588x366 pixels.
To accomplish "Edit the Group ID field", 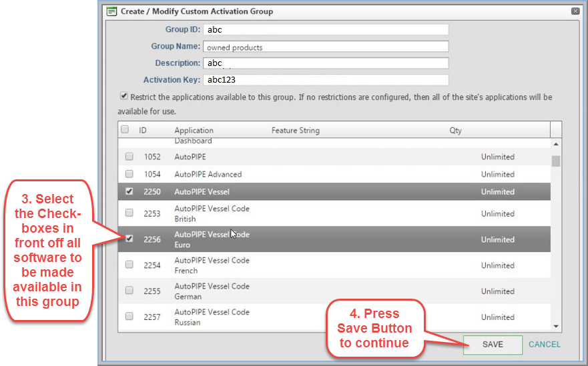I will (x=326, y=29).
